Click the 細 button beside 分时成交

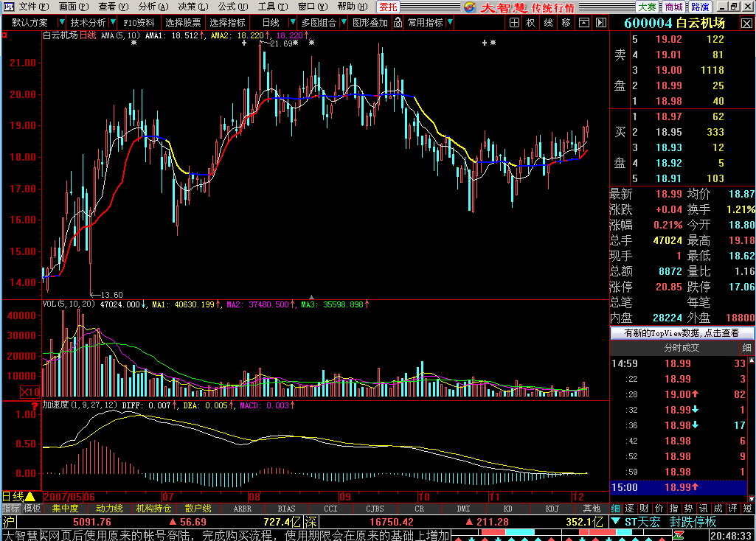(747, 348)
